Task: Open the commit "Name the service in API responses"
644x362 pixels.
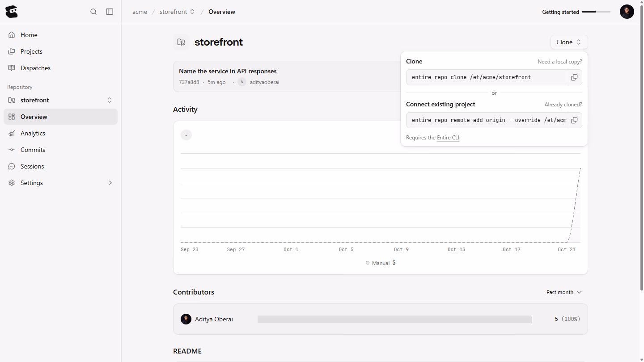Action: point(228,71)
